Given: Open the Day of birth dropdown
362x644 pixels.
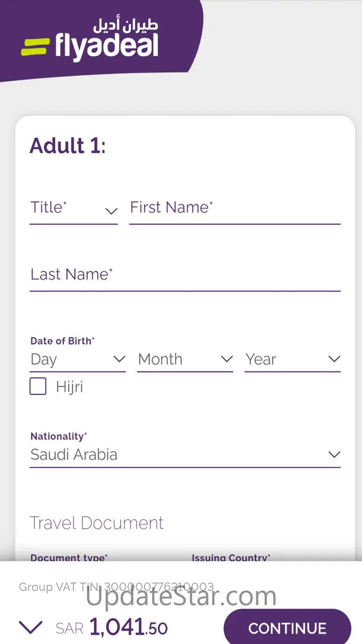Looking at the screenshot, I should [x=78, y=360].
